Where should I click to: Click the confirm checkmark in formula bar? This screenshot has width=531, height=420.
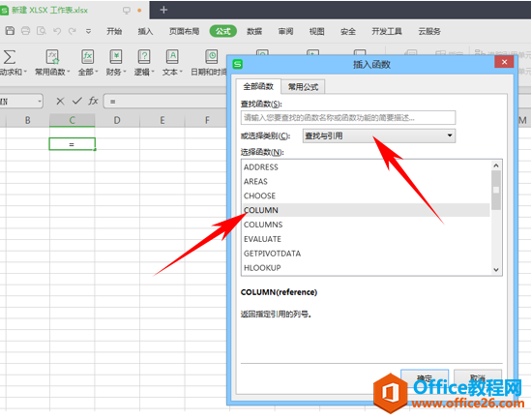click(77, 101)
